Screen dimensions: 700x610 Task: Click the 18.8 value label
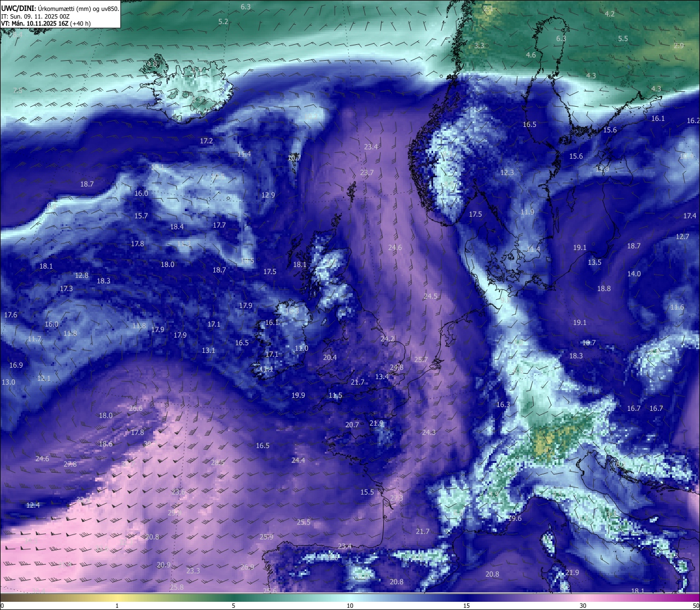(604, 288)
